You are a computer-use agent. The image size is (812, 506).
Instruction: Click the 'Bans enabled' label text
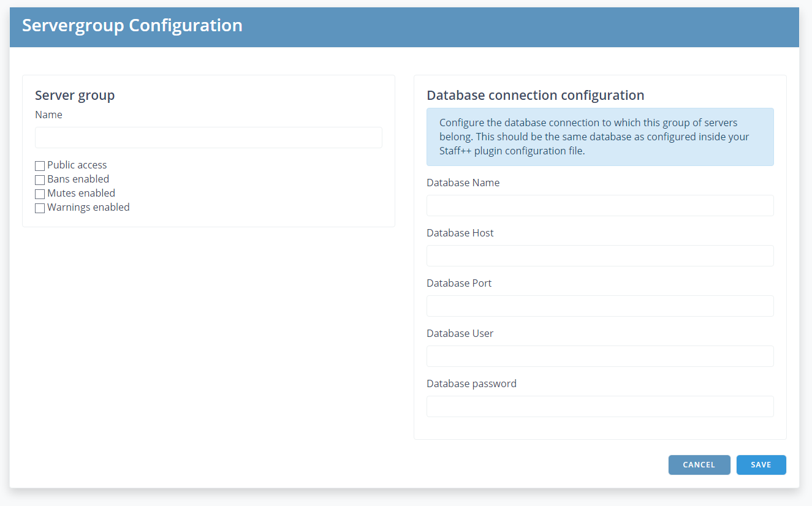coord(78,179)
